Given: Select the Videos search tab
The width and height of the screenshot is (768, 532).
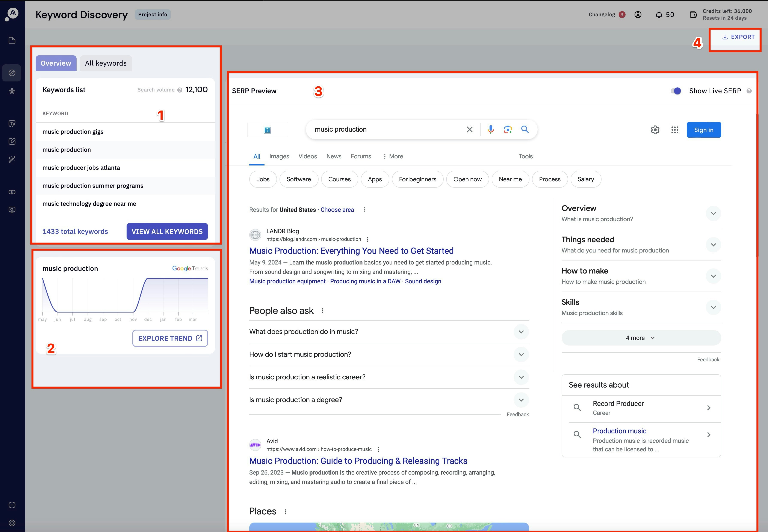Looking at the screenshot, I should (307, 156).
